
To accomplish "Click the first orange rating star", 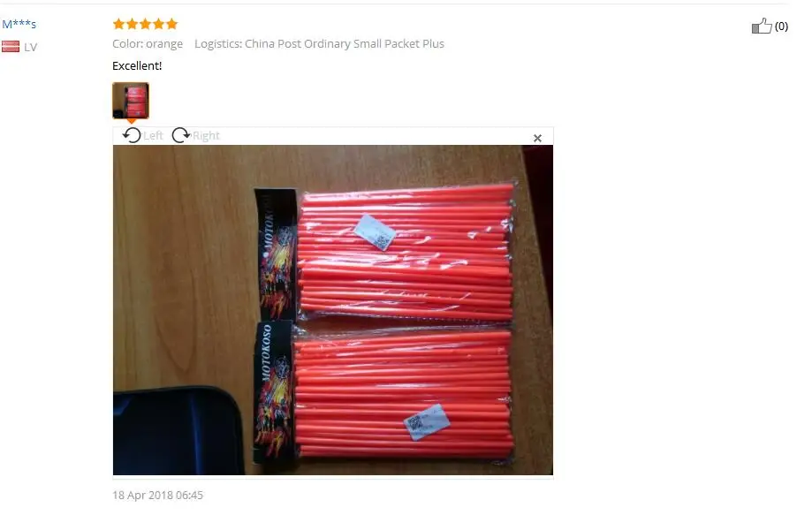I will [x=118, y=24].
